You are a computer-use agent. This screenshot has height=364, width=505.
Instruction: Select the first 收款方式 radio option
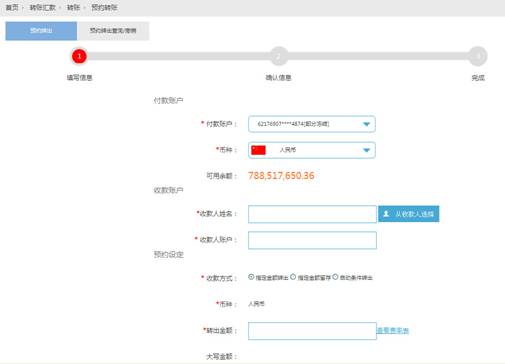251,277
